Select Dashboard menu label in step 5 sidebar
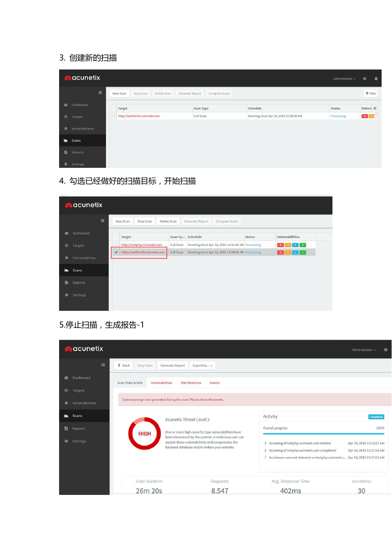Image resolution: width=392 pixels, height=554 pixels. 81,378
